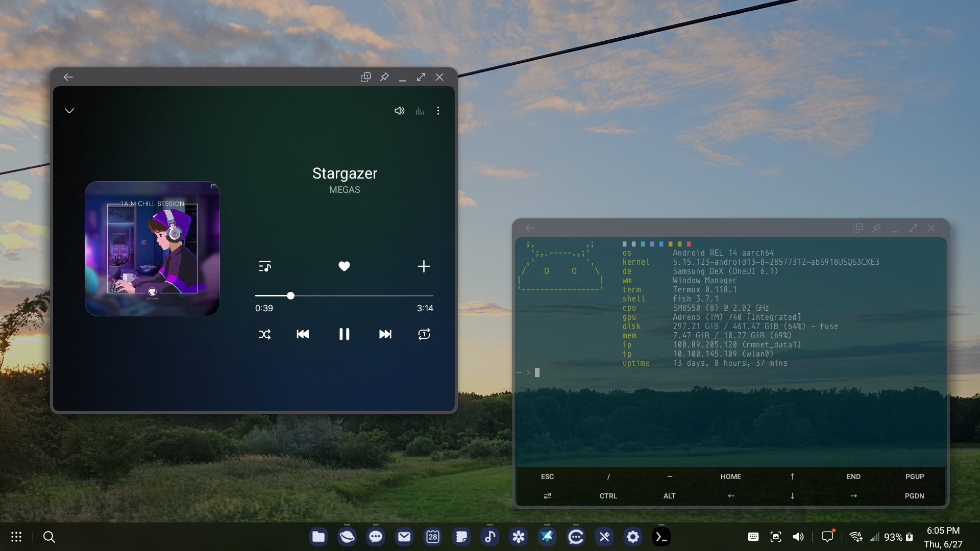This screenshot has height=551, width=980.
Task: Pause the Stargazer track
Action: 344,334
